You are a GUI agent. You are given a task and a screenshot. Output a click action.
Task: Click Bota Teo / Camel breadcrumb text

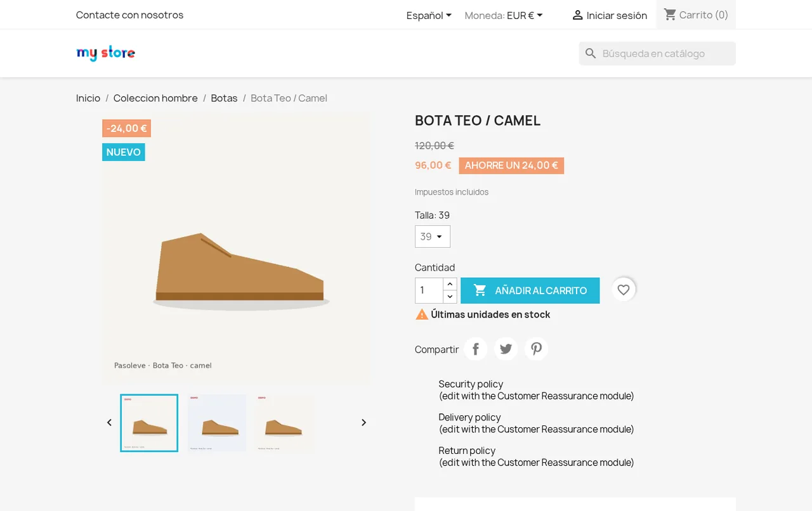coord(289,98)
